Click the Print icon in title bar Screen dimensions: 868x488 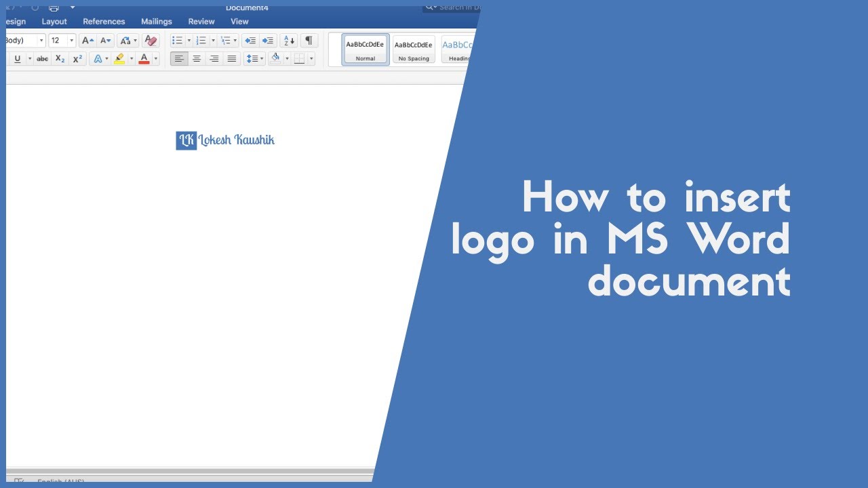click(x=54, y=7)
